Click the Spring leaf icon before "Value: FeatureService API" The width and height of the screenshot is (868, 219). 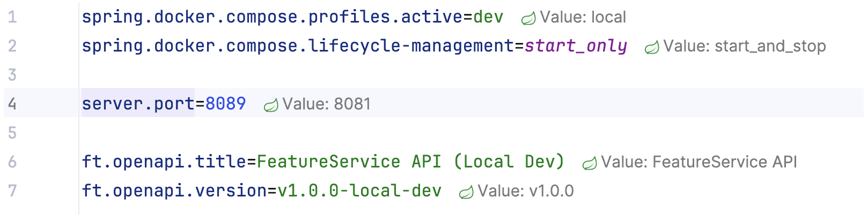[590, 163]
